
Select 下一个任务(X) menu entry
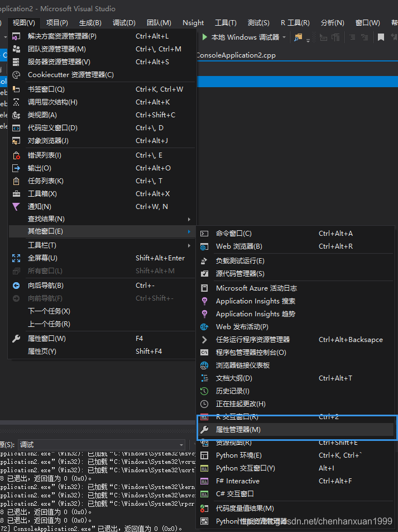102,311
